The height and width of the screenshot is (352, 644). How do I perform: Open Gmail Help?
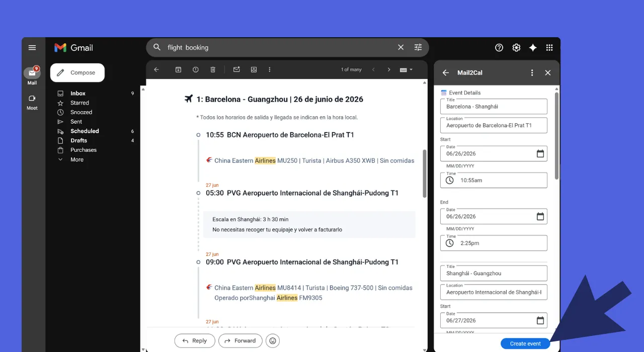(x=499, y=47)
